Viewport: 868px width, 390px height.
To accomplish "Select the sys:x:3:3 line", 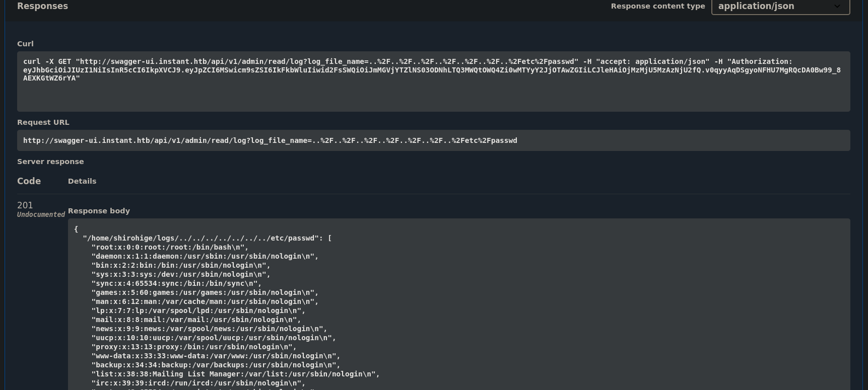I will coord(181,274).
